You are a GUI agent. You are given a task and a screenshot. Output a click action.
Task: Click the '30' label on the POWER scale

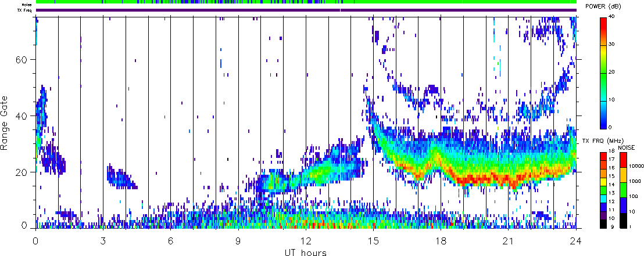[613, 45]
